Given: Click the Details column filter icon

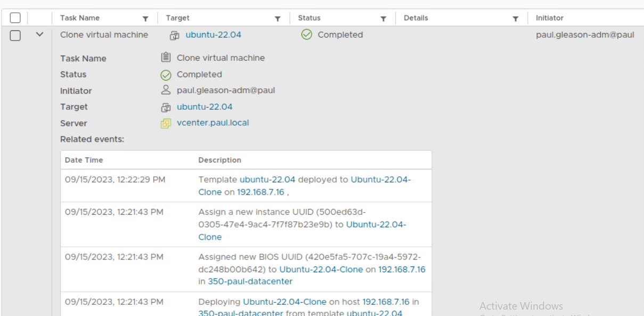Looking at the screenshot, I should click(x=515, y=19).
